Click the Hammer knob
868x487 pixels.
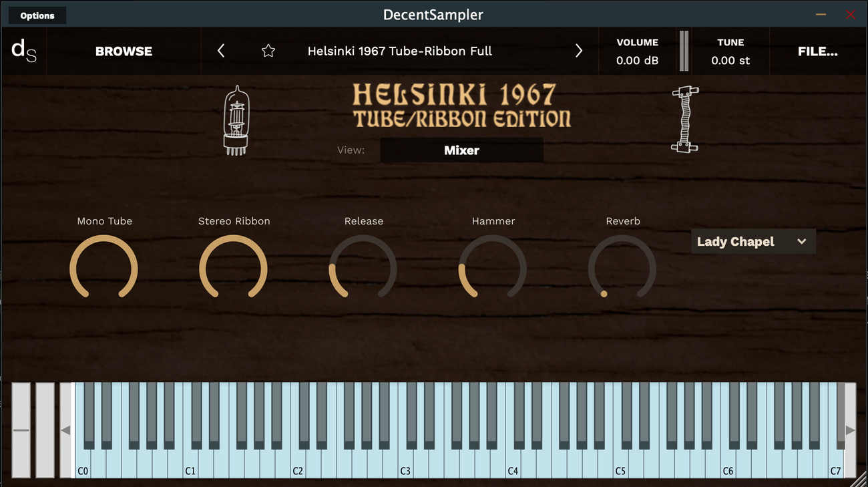click(x=493, y=268)
